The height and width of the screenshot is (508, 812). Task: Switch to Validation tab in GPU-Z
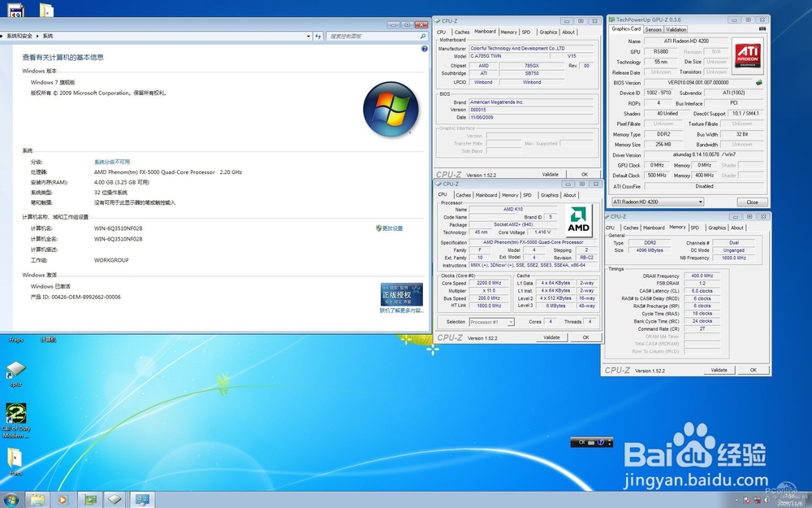click(676, 29)
